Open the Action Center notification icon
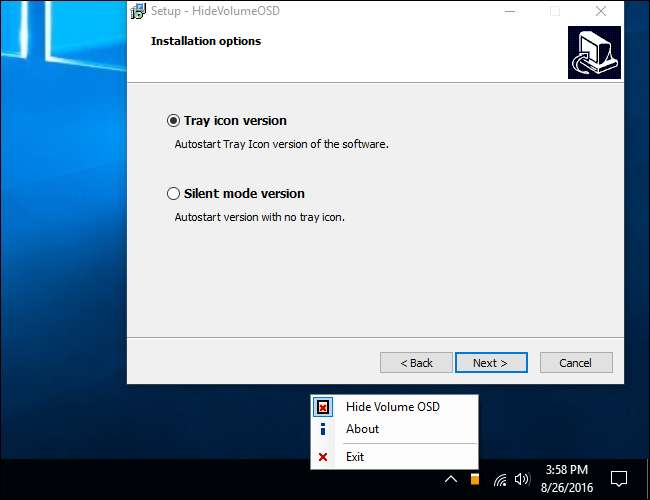 pyautogui.click(x=618, y=479)
